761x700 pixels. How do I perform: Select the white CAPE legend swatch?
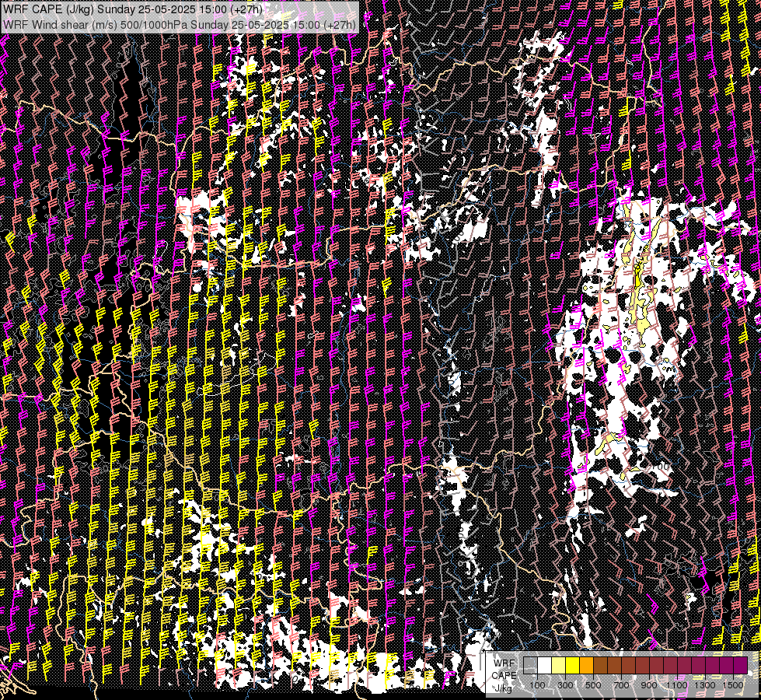(x=545, y=666)
